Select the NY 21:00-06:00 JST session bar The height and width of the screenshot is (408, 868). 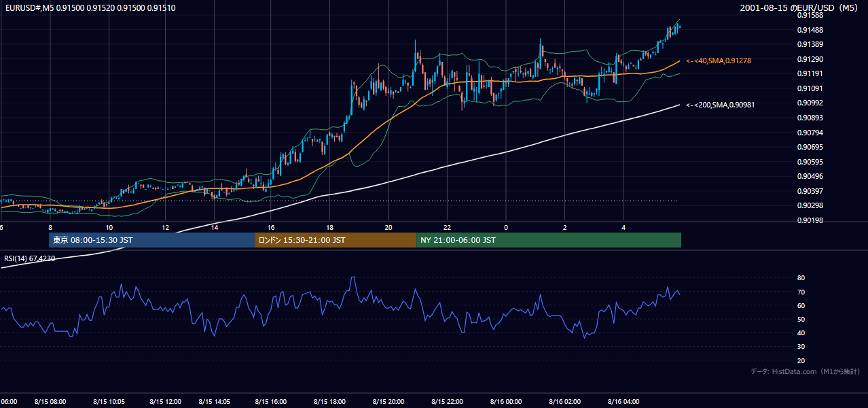pyautogui.click(x=549, y=240)
